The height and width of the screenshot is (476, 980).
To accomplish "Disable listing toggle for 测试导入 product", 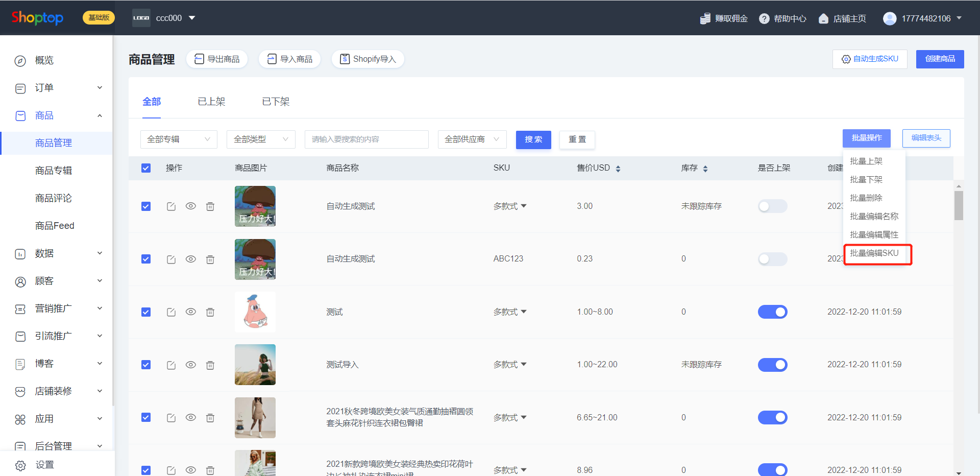I will [772, 365].
